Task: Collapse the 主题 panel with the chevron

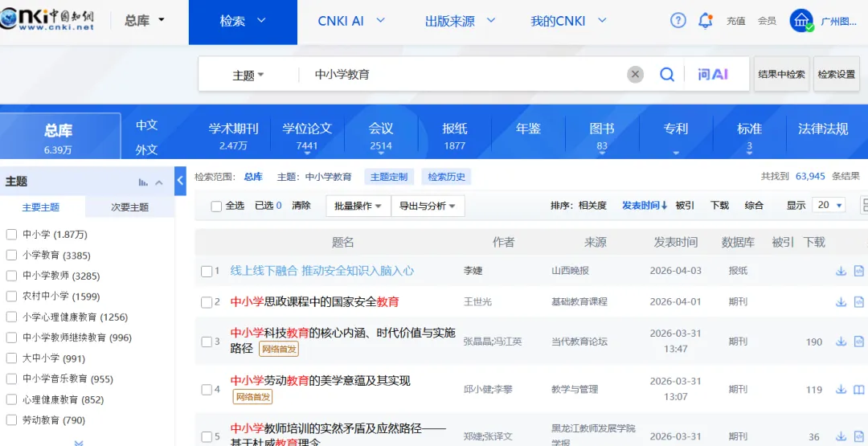Action: (159, 182)
